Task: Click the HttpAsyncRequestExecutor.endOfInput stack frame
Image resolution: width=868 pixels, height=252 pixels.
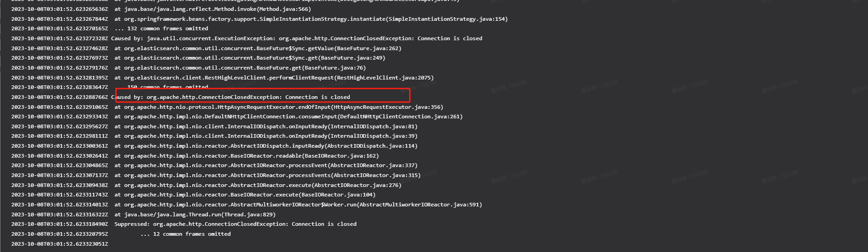Action: [x=227, y=107]
